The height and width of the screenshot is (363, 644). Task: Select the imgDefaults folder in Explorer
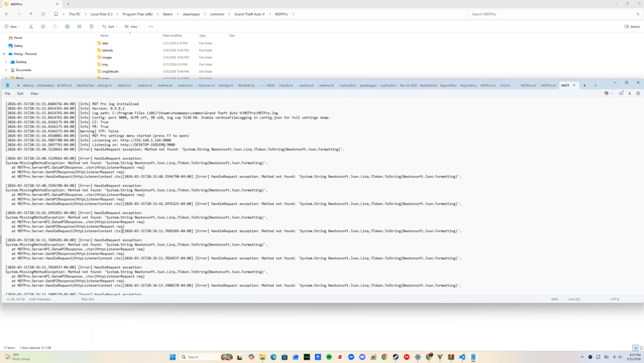tap(111, 72)
